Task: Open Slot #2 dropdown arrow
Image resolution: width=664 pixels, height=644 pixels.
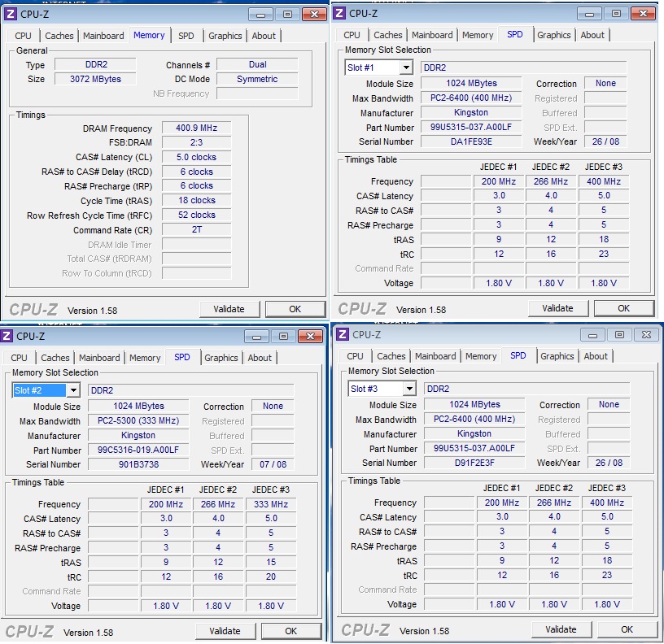Action: tap(73, 390)
